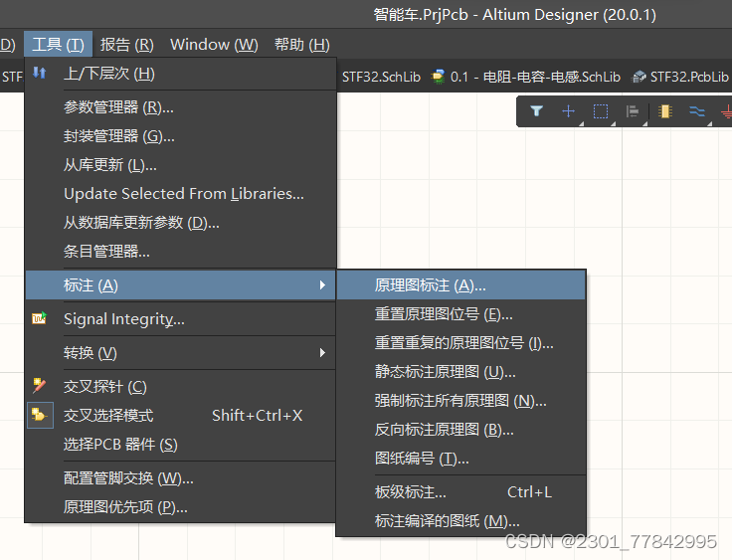Open 原理图优先项 (P)... menu entry
This screenshot has width=732, height=560.
(181, 506)
